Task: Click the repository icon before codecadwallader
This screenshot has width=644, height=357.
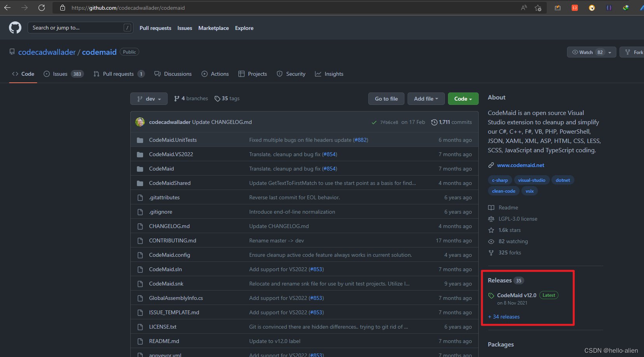Action: pos(12,52)
